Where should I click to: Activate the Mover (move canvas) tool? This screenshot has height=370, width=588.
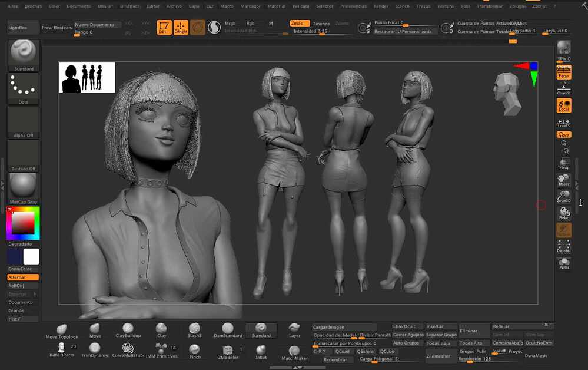(x=564, y=180)
